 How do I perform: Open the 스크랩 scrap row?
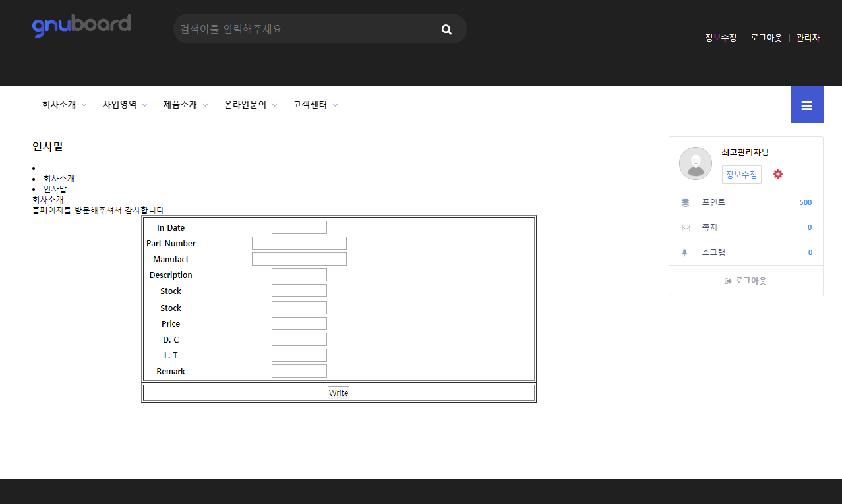pyautogui.click(x=746, y=252)
